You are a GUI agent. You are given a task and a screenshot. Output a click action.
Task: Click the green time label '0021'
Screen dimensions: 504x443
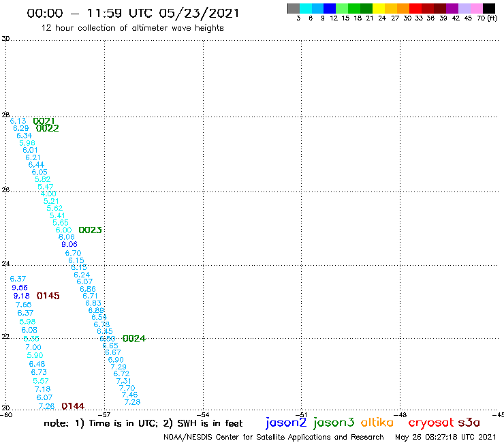coord(44,121)
